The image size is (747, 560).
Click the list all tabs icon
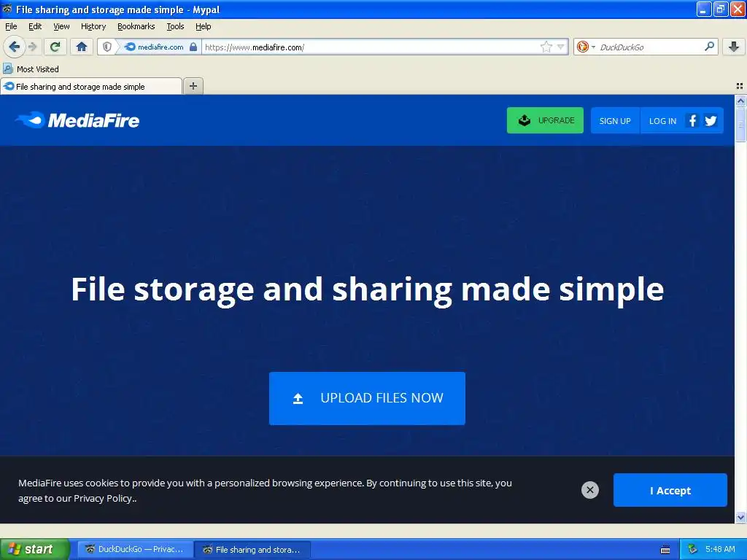click(x=740, y=86)
